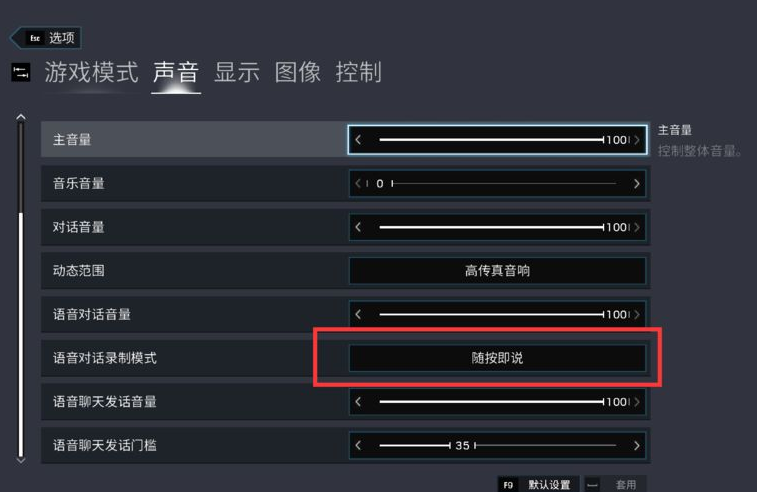
Task: Toggle 语音对话录制模式 option 随按即说
Action: point(497,358)
